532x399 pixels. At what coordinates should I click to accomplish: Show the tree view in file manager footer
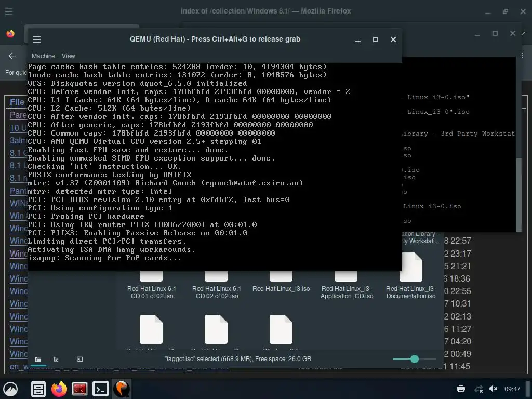click(56, 360)
